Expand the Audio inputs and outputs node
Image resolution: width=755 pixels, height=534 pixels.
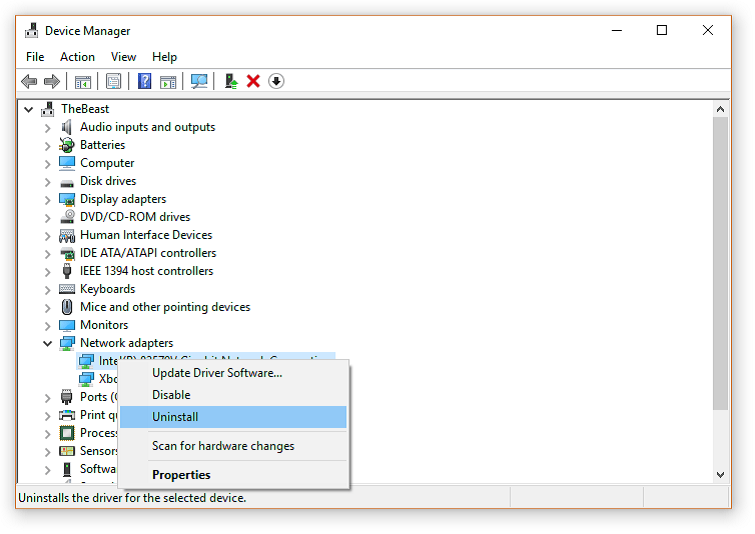point(47,127)
